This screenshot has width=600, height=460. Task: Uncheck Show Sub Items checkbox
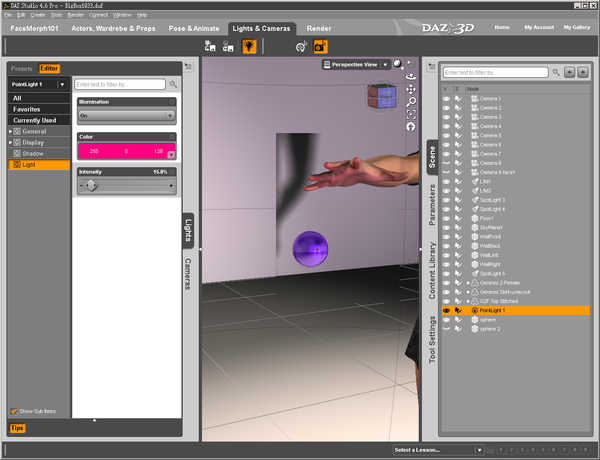coord(14,411)
